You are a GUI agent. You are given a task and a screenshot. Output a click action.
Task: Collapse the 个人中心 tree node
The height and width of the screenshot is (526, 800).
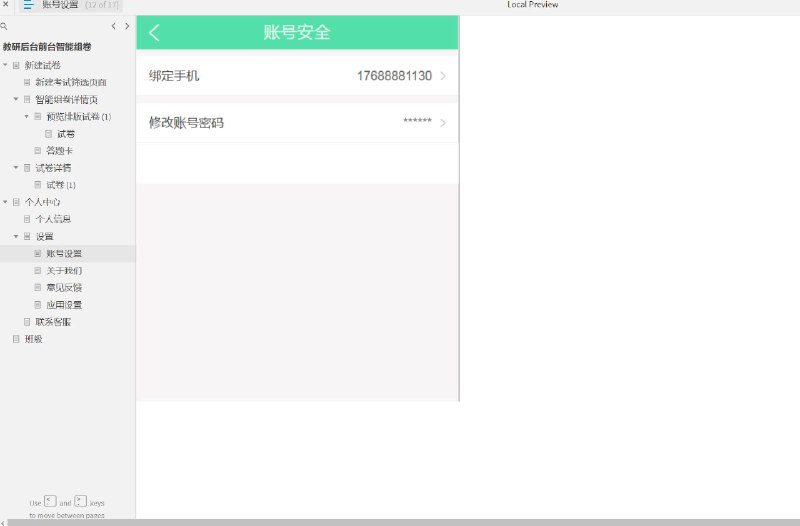5,202
